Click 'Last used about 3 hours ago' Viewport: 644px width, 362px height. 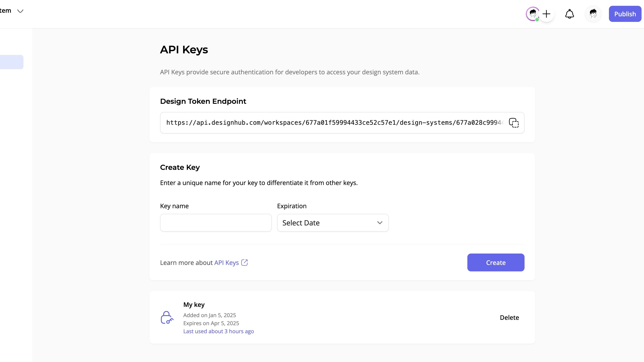coord(218,331)
